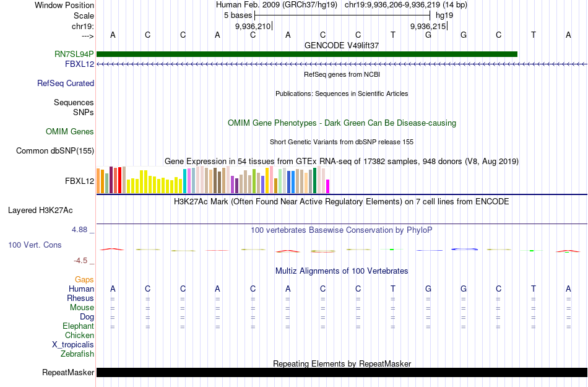Click Gene Expression in 54 tissues title
The width and height of the screenshot is (588, 387).
click(x=342, y=162)
